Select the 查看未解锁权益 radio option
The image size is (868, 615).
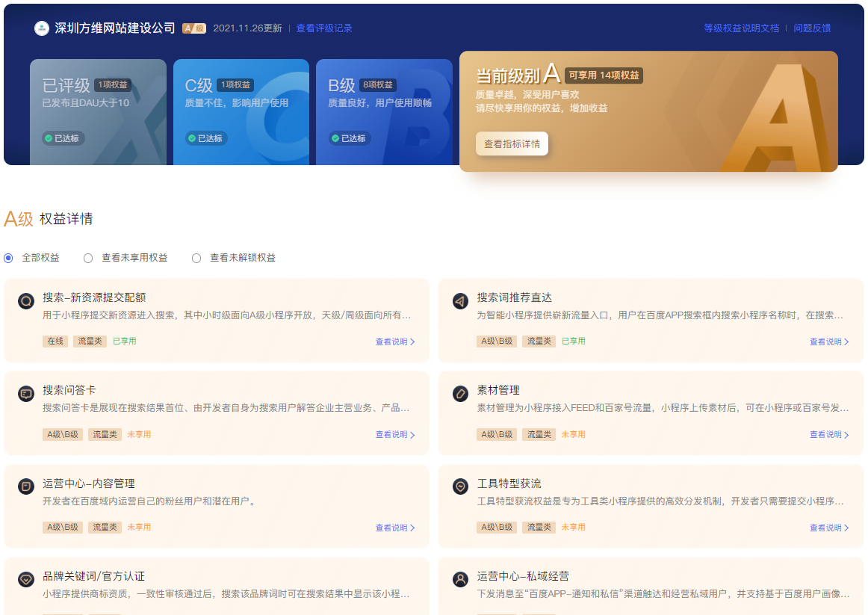pyautogui.click(x=196, y=258)
